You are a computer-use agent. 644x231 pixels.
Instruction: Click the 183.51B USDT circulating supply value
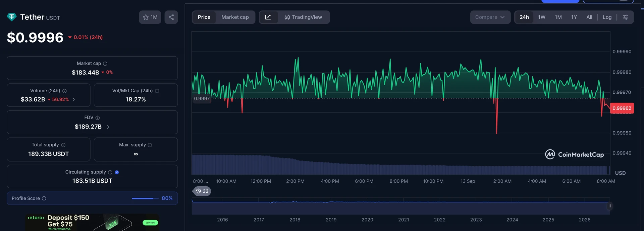pyautogui.click(x=92, y=181)
